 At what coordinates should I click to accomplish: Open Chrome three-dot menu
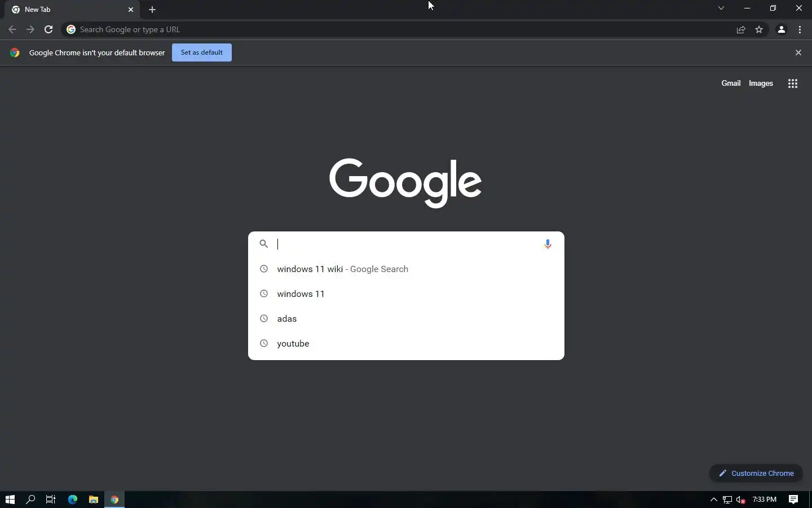point(800,29)
